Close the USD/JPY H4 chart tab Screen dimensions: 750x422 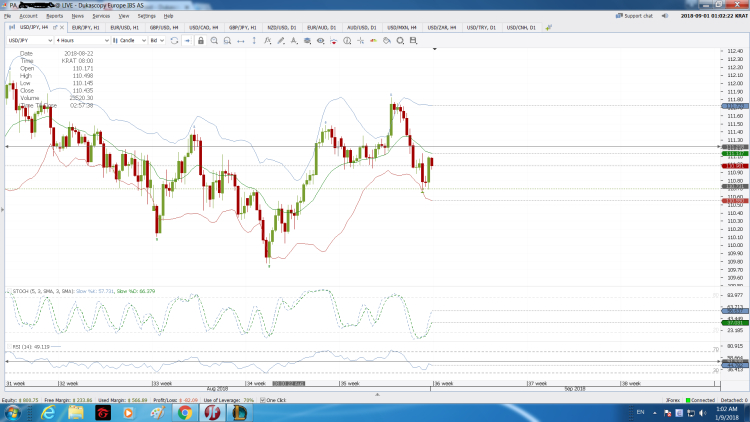click(x=62, y=28)
